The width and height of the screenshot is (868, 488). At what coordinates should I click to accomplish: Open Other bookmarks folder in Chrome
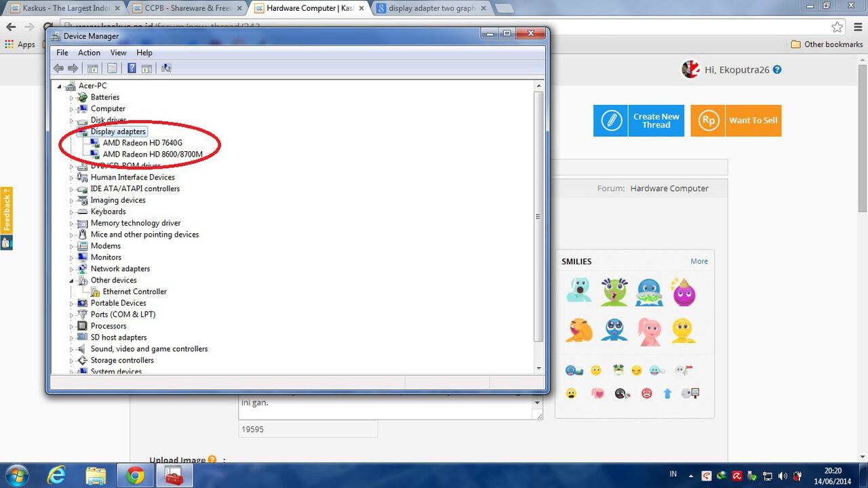[827, 44]
